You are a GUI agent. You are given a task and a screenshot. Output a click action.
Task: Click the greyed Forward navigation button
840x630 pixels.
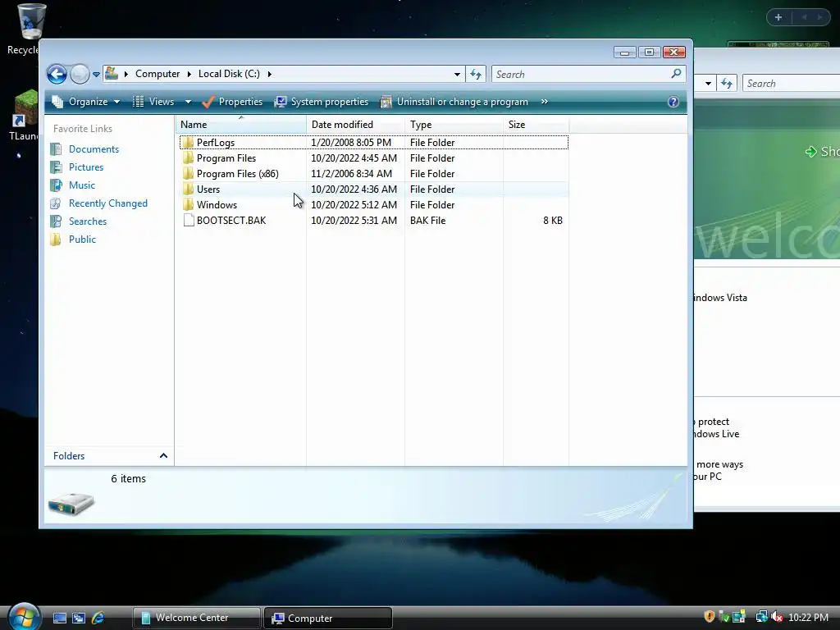click(80, 74)
